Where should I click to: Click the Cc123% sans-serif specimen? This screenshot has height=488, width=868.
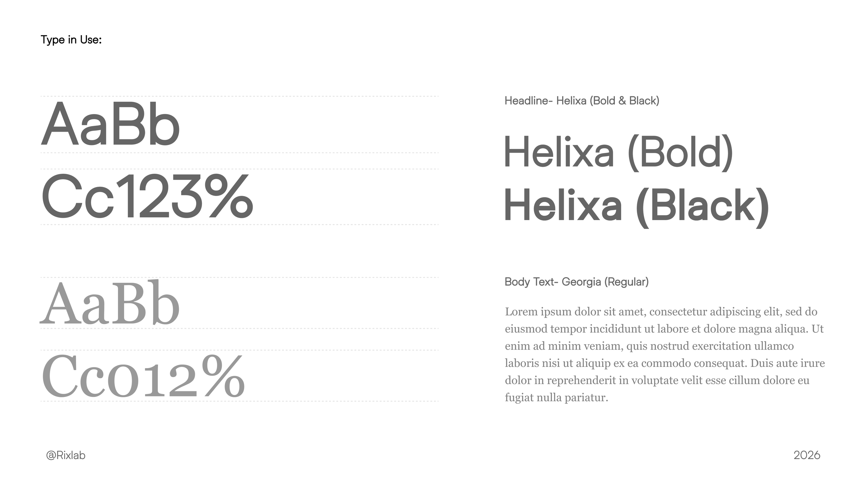click(x=147, y=196)
